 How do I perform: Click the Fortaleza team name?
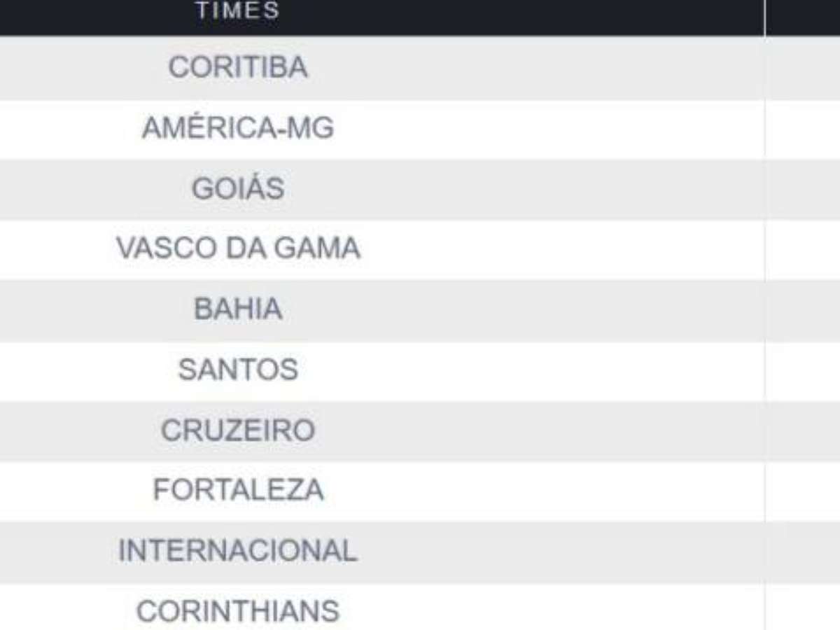[238, 491]
